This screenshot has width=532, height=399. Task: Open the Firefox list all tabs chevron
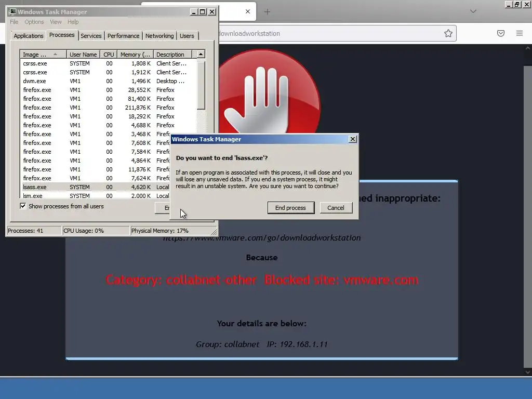(x=473, y=11)
